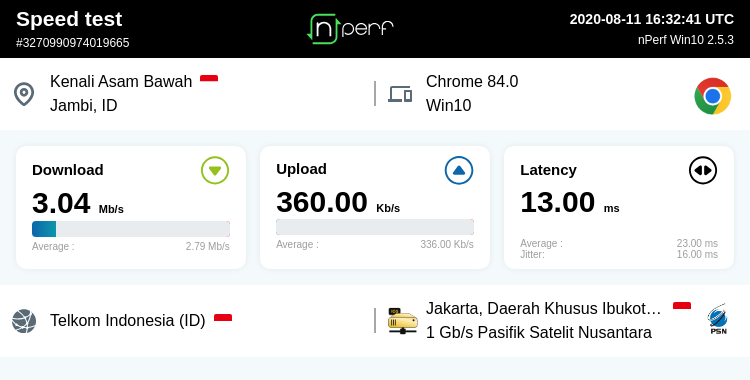Viewport: 750px width, 380px height.
Task: Click the flag next to Telkom Indonesia (ID)
Action: (x=223, y=317)
